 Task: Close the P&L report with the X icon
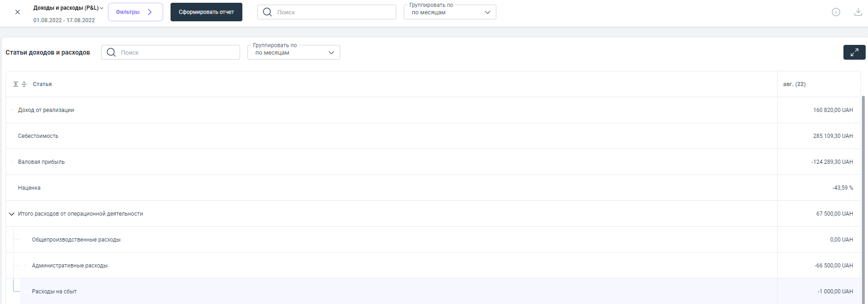click(x=18, y=12)
